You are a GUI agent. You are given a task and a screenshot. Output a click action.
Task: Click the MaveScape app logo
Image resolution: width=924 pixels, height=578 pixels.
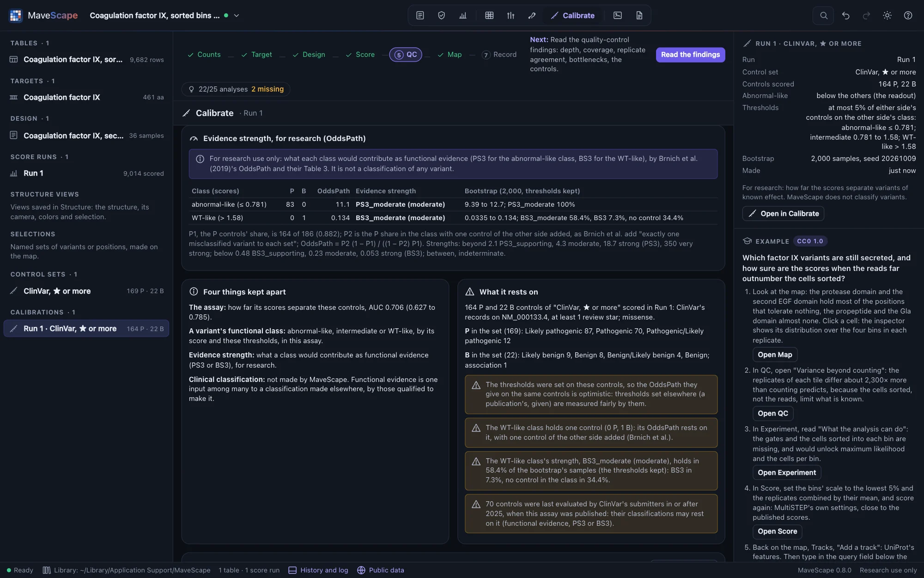click(16, 15)
